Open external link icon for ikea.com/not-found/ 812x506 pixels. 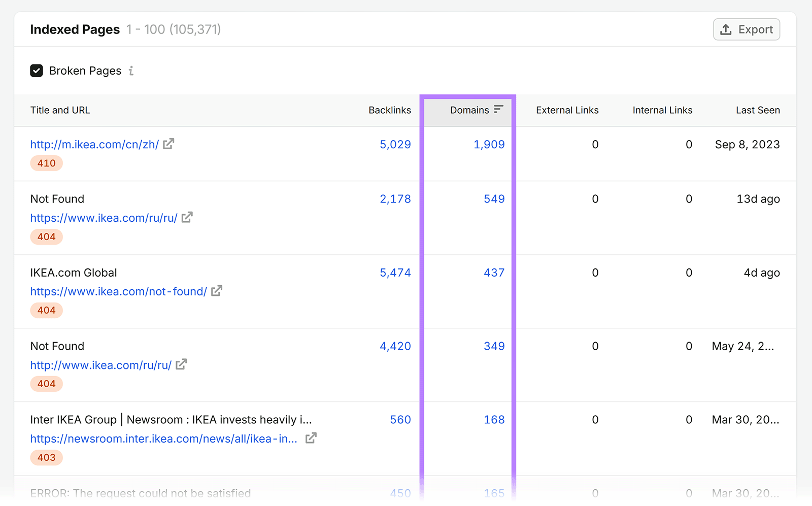217,291
